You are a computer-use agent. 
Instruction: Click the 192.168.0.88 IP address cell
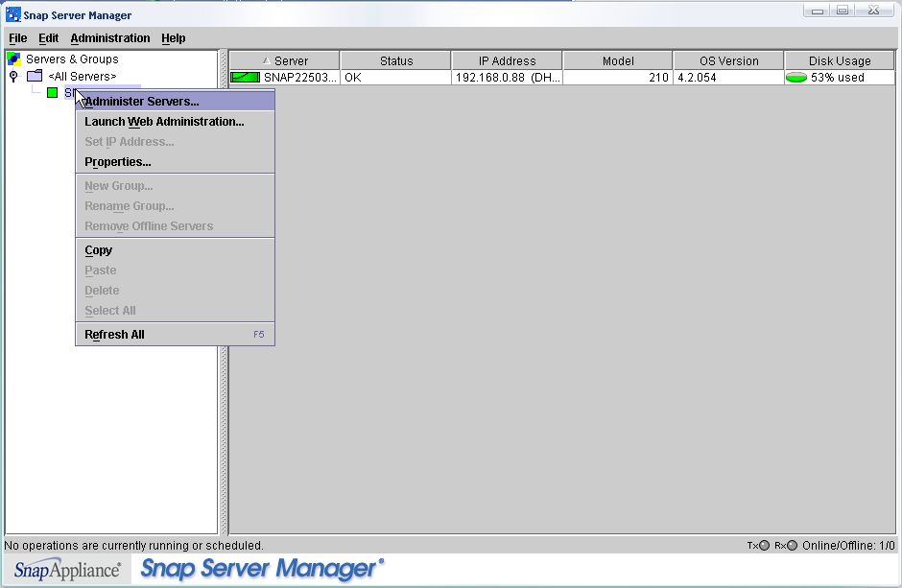(507, 78)
